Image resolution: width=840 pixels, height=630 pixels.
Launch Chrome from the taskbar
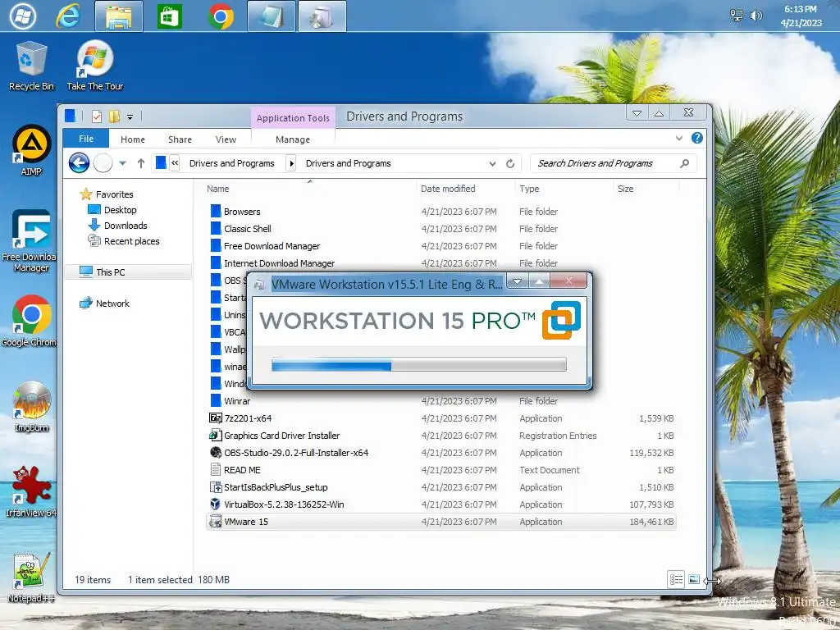pos(221,16)
